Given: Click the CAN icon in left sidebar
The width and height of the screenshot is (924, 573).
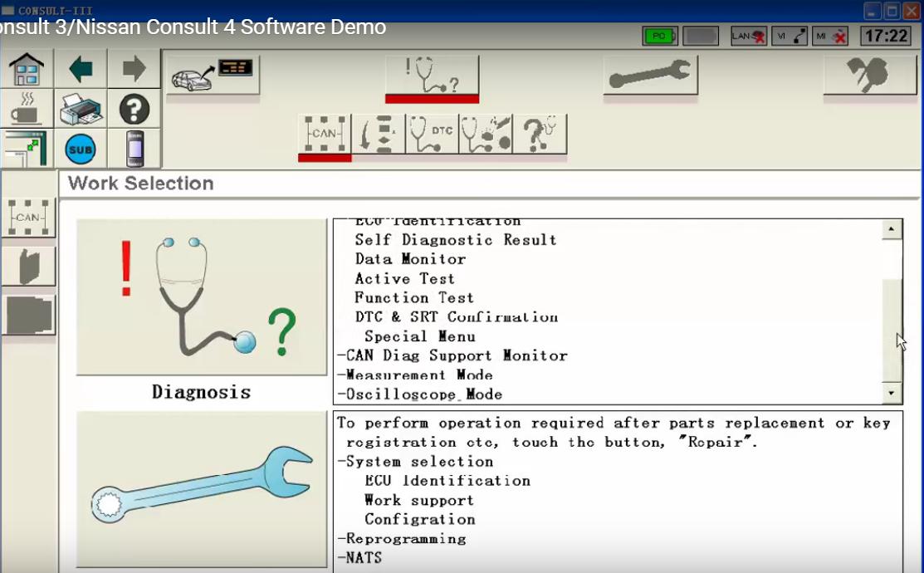Looking at the screenshot, I should (x=28, y=217).
